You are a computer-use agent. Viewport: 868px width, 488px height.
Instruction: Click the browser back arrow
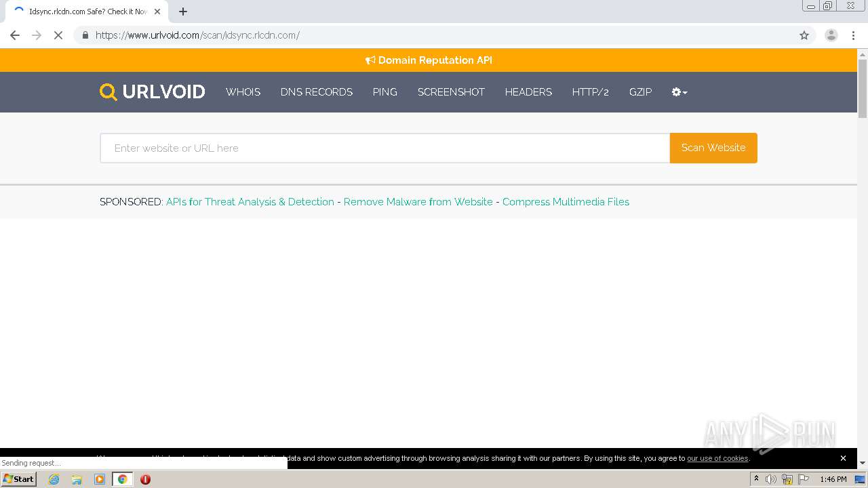click(x=15, y=35)
